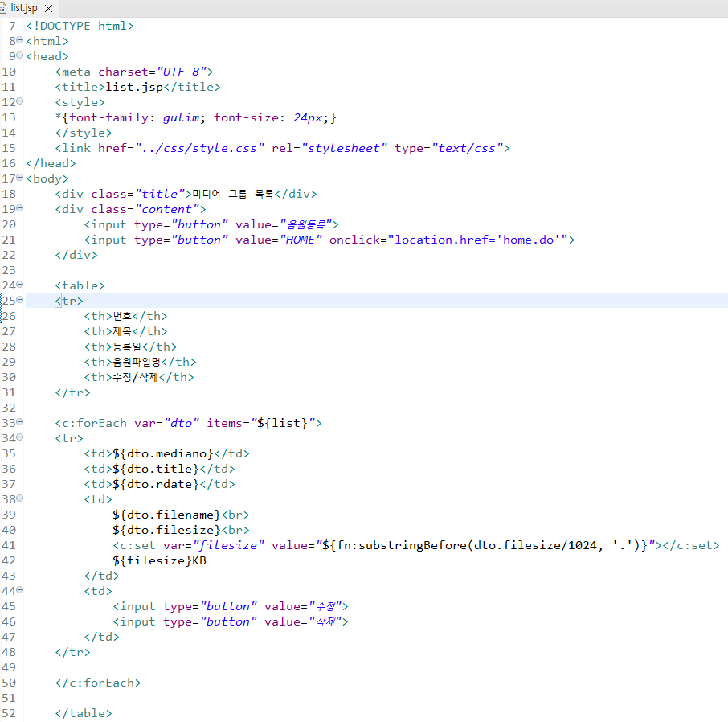Click the "gulim" font-family value
Viewport: 728px width, 722px height.
(181, 117)
